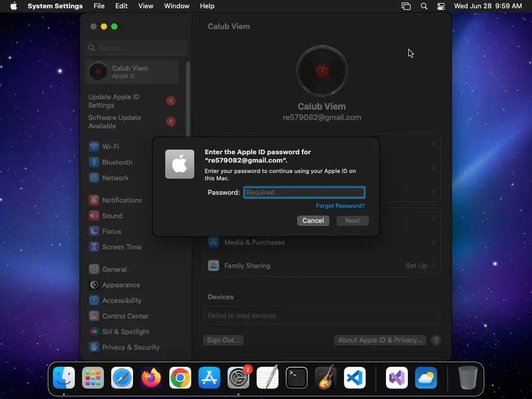Select Screen Time hourglass icon

click(94, 247)
